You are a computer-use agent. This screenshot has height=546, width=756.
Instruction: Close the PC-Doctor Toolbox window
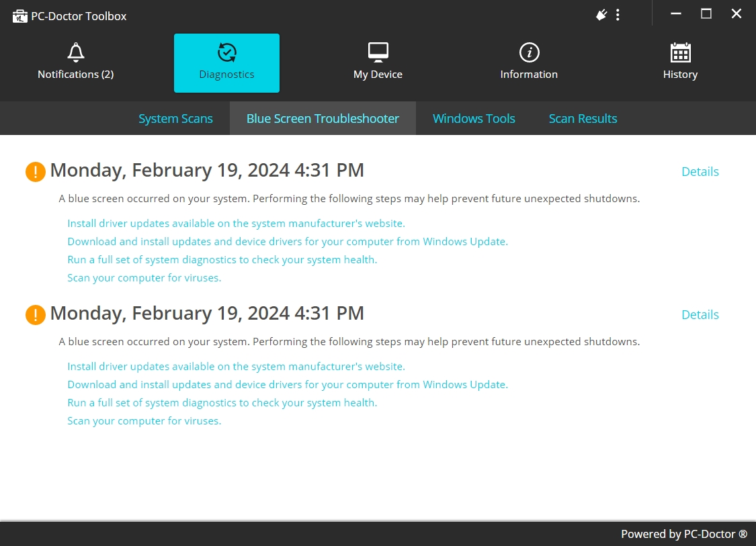pos(737,14)
